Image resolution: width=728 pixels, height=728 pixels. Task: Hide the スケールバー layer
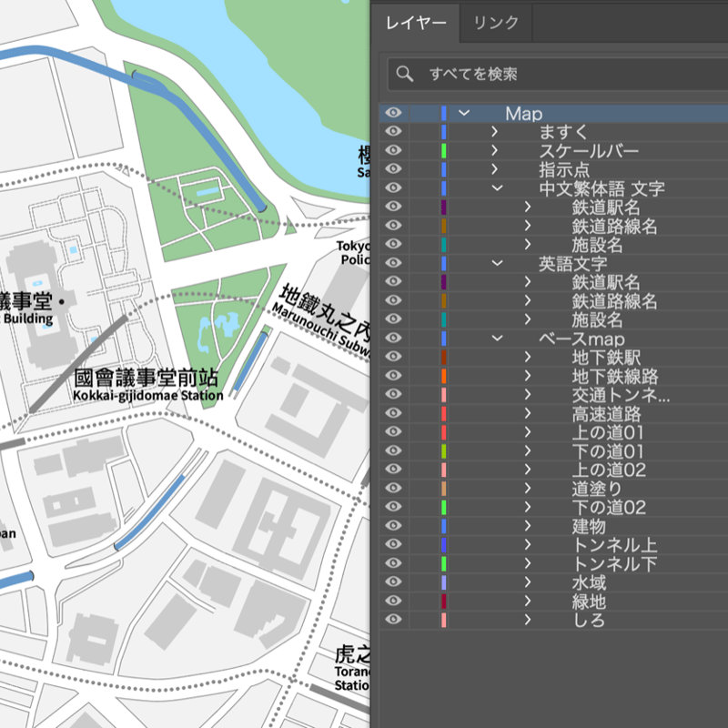point(393,150)
